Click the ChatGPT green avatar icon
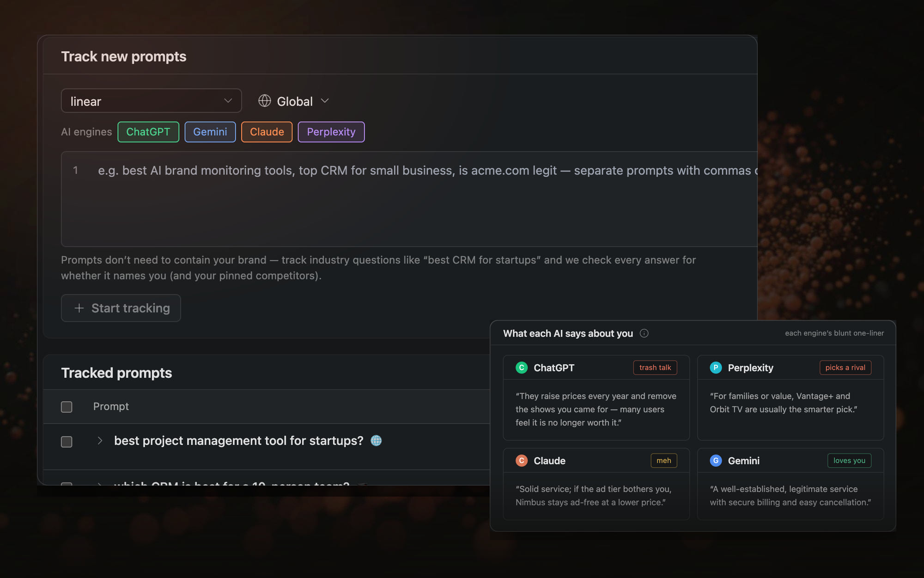This screenshot has width=924, height=578. [x=522, y=368]
